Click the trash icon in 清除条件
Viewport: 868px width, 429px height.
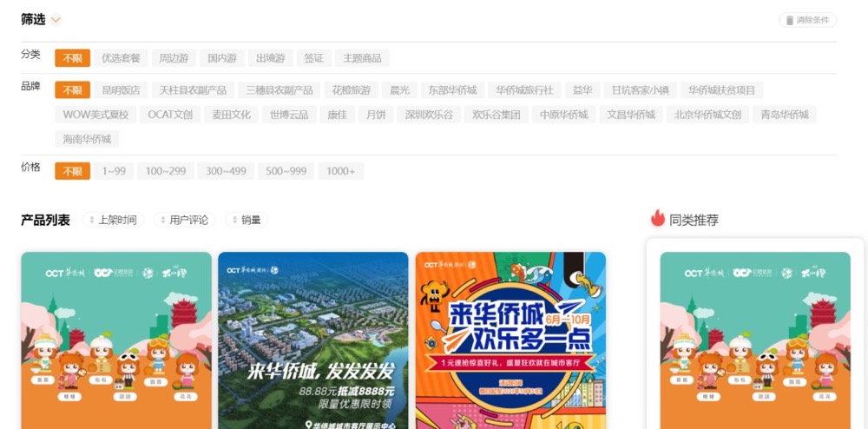[790, 20]
